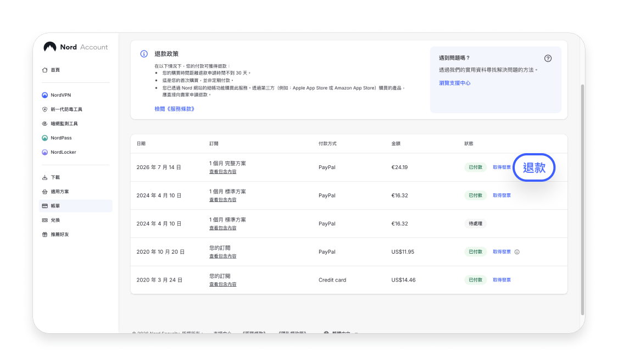Click the Nord Account logo

[75, 47]
